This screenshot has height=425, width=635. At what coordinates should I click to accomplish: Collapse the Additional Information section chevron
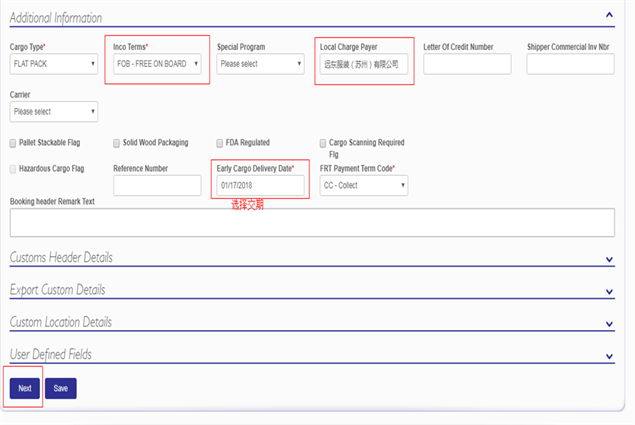pos(609,15)
